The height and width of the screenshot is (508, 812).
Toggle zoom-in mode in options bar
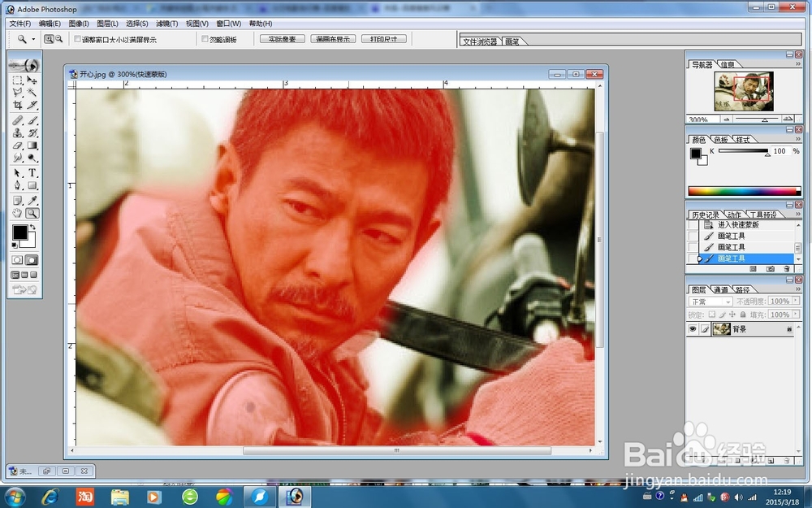coord(49,39)
